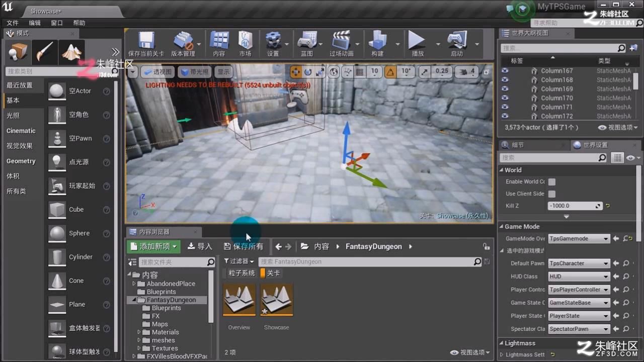Open the File (文件) menu
644x362 pixels.
[x=13, y=23]
